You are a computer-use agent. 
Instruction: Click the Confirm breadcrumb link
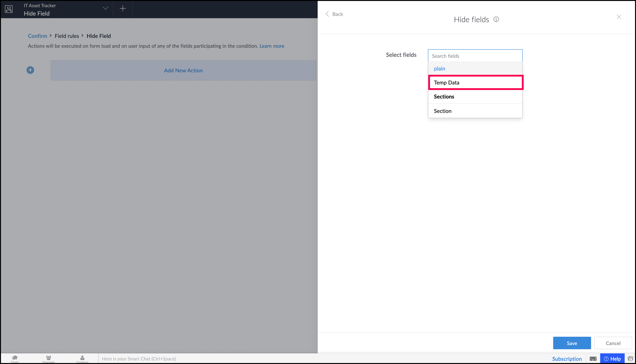[37, 36]
